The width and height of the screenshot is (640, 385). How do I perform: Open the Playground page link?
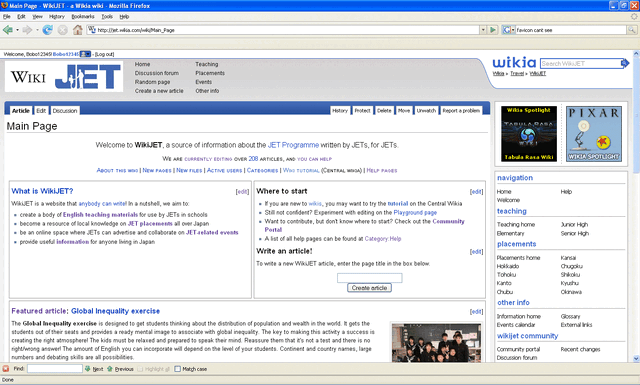coord(415,212)
